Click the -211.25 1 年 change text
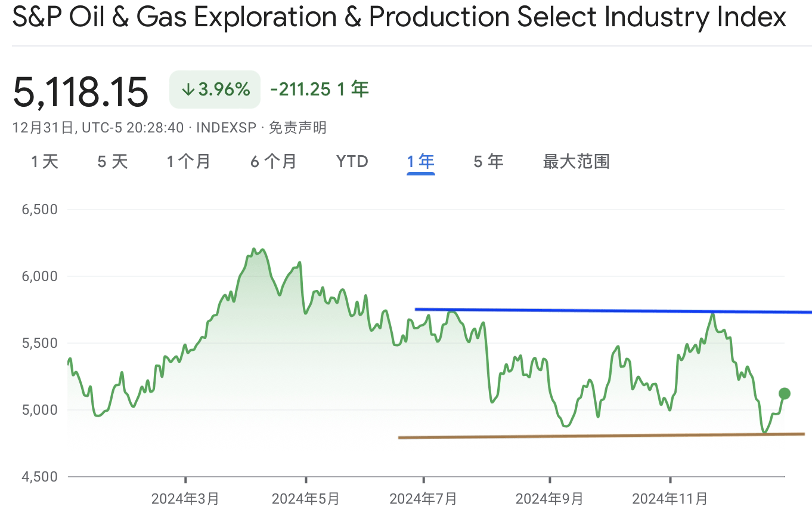This screenshot has width=812, height=506. tap(320, 90)
